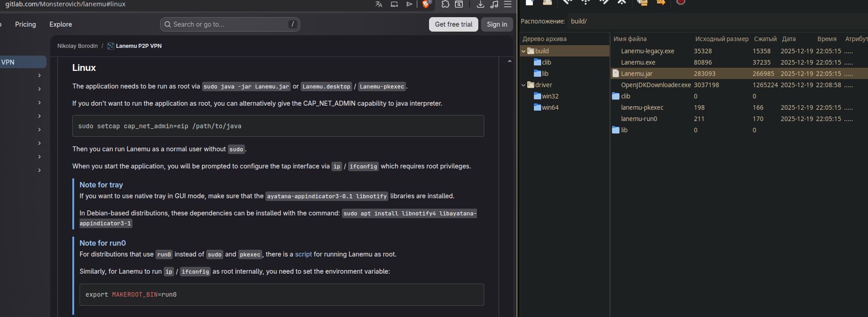Click the lib folder icon in file list
Screen dimensions: 868x317
pyautogui.click(x=616, y=130)
